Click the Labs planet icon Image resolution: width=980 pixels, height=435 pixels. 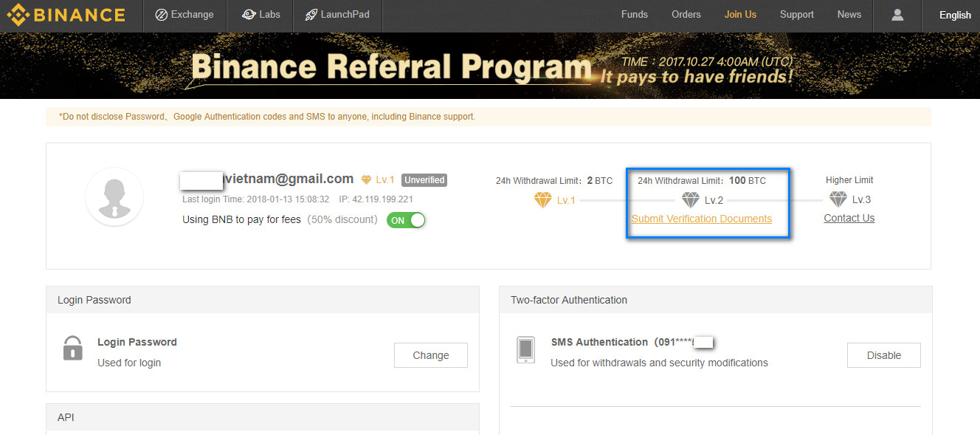[249, 15]
